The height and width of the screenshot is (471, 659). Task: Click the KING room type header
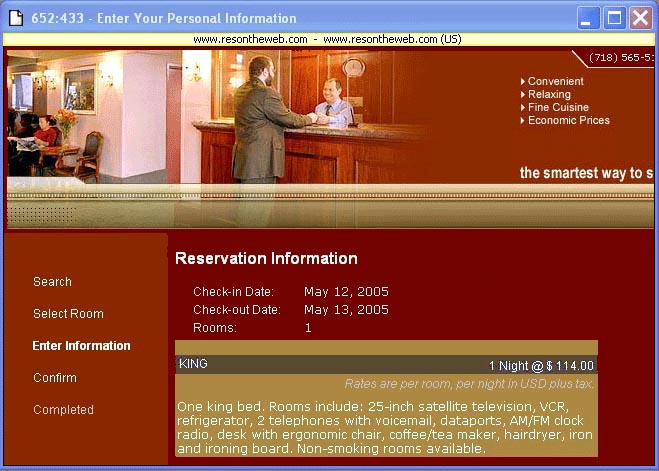coord(193,364)
